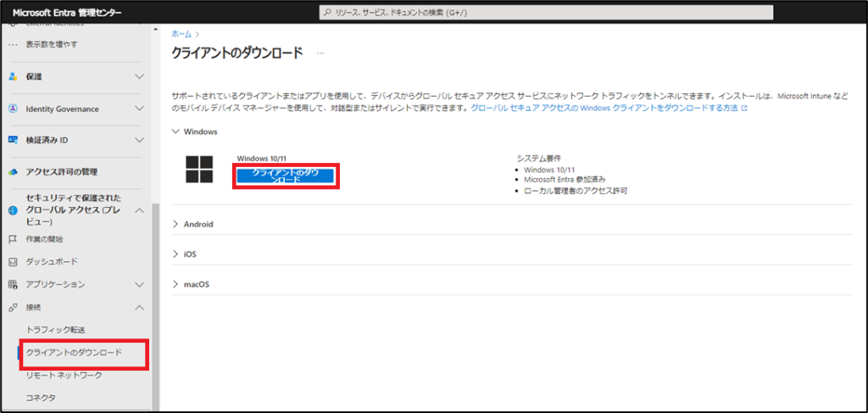The image size is (868, 413).
Task: Open the Windows クライアント download instructions link
Action: point(604,109)
